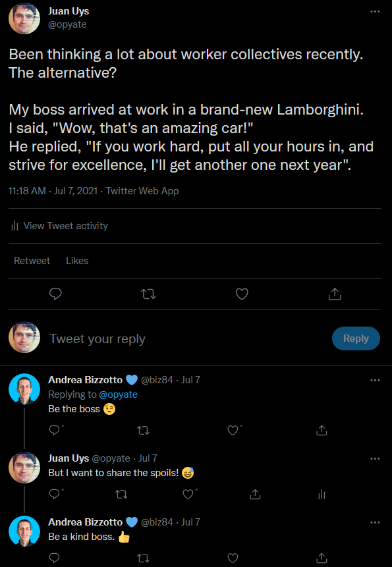Open Andrea Bizzotto's avatar on first reply
This screenshot has height=567, width=392.
point(24,389)
